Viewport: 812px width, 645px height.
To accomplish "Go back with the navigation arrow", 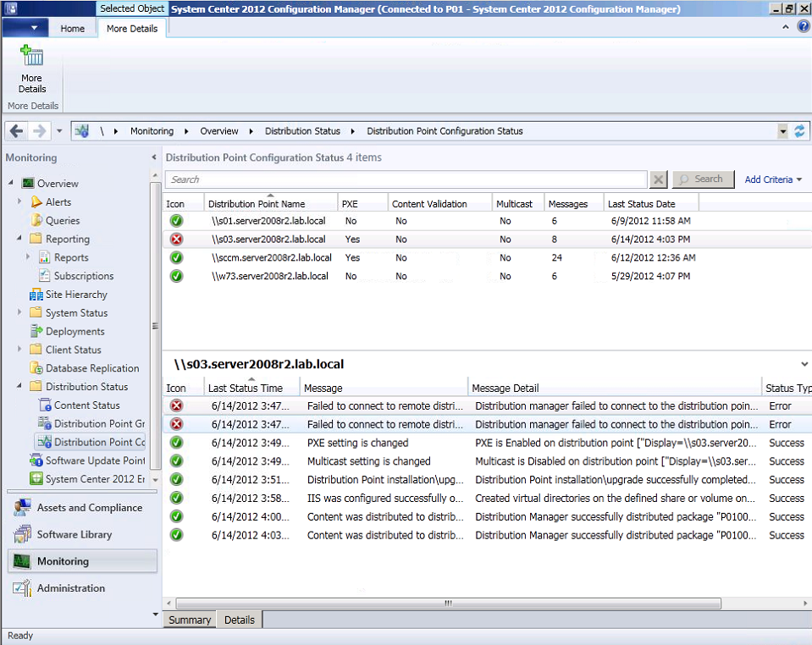I will pos(16,131).
